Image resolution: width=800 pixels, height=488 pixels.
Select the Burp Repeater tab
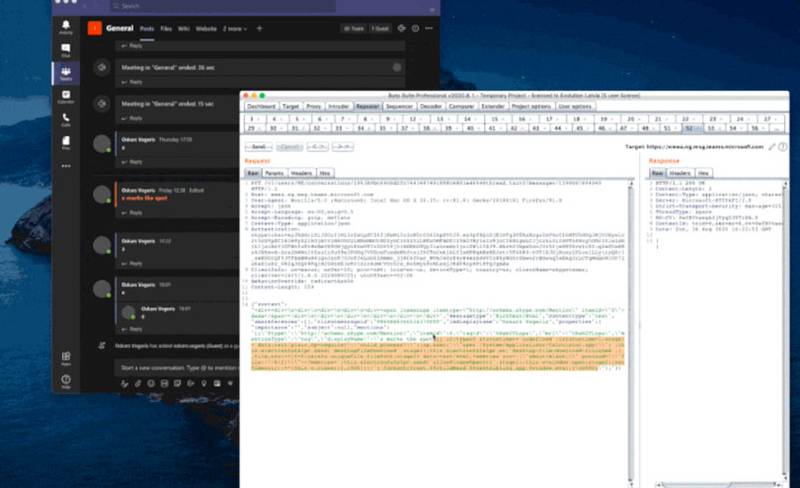tap(367, 106)
